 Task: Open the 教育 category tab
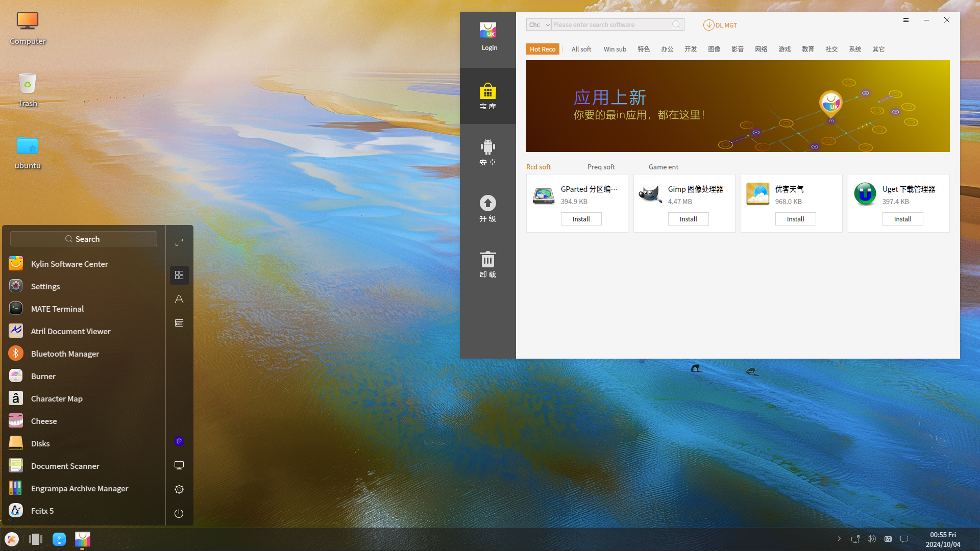point(808,49)
